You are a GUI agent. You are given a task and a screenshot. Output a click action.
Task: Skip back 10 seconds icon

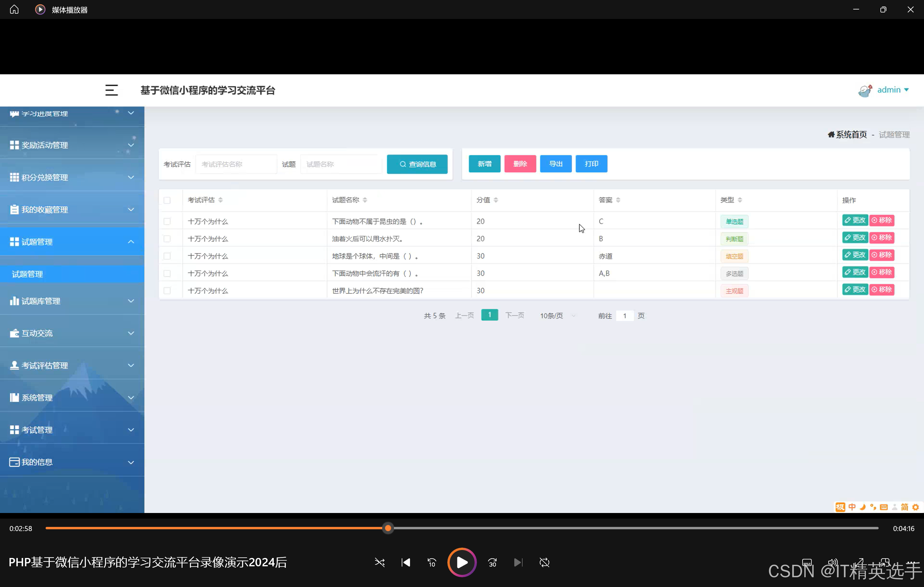point(432,562)
